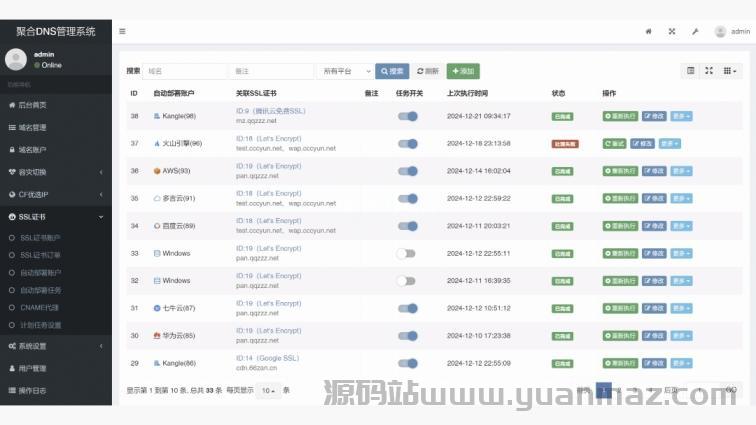Click the 备注 remark search input field

(x=271, y=71)
